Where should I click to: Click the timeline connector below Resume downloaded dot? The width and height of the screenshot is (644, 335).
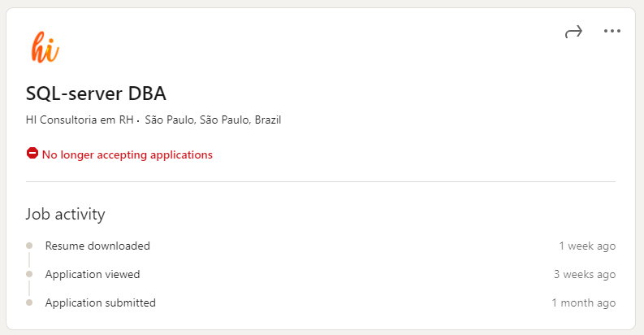29,259
